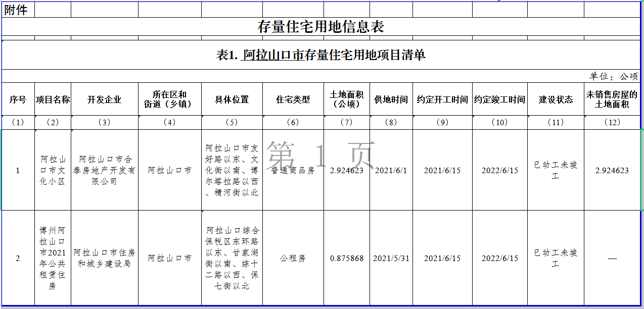The image size is (644, 309).
Task: Select the column index cell （10）
Action: 500,122
